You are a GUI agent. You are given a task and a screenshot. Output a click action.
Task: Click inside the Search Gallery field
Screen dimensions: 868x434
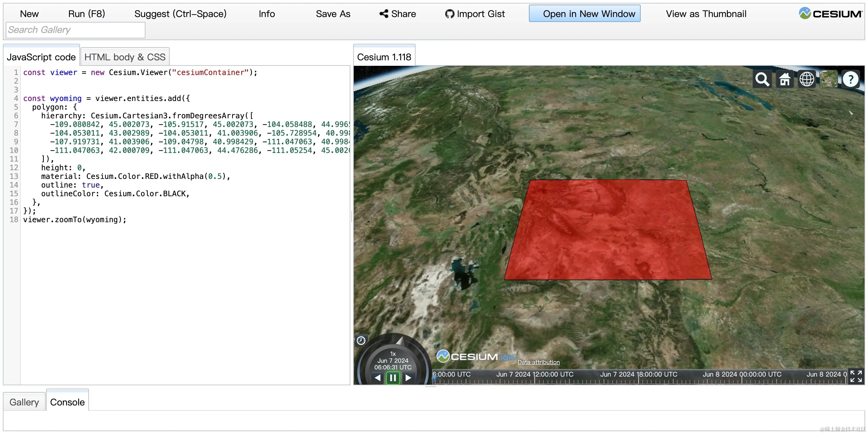tap(75, 30)
